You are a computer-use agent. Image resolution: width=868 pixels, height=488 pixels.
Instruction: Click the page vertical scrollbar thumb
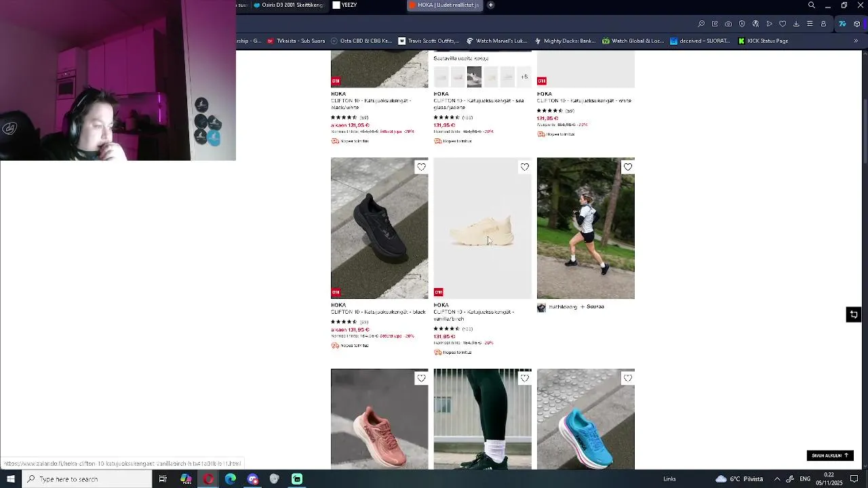click(x=865, y=131)
